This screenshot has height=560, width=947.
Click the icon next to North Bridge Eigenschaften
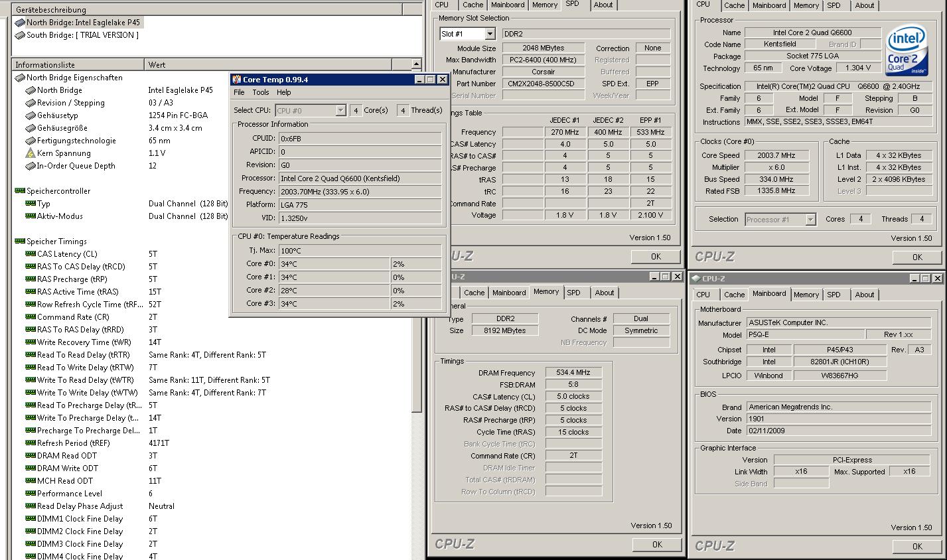[x=20, y=78]
